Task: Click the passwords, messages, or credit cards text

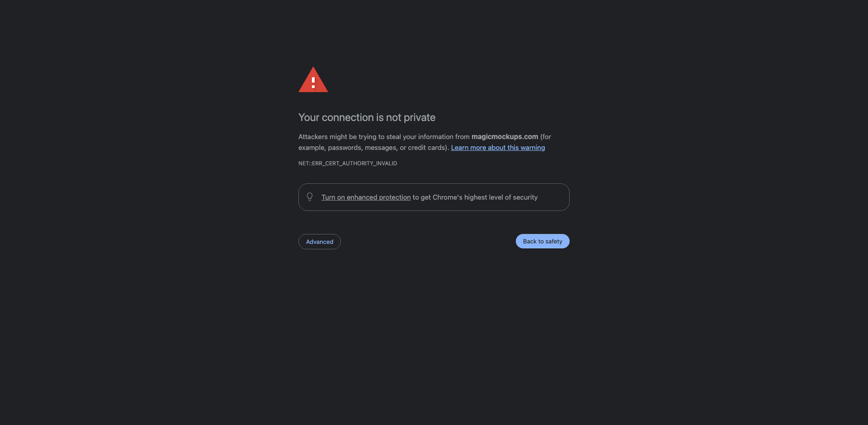Action: point(388,147)
